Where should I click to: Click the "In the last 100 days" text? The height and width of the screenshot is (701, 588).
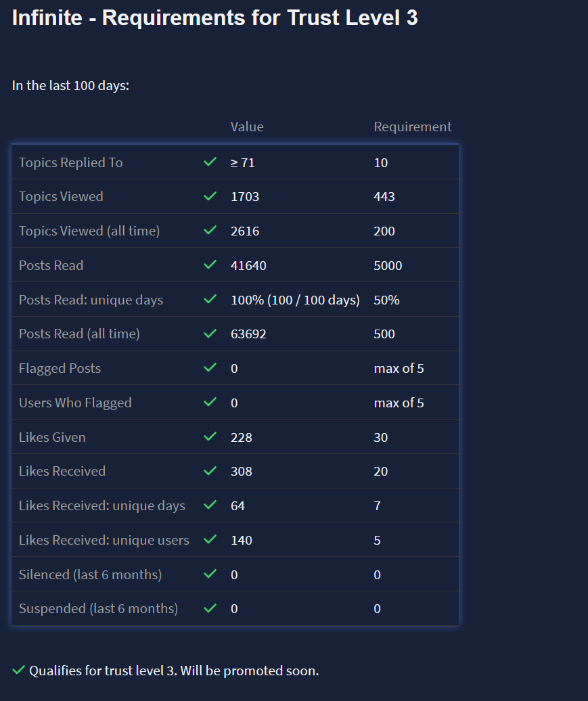pyautogui.click(x=70, y=86)
